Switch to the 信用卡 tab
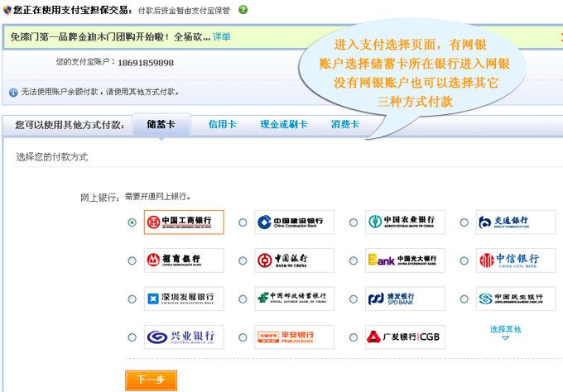Screen dimensions: 563x392 pyautogui.click(x=223, y=124)
